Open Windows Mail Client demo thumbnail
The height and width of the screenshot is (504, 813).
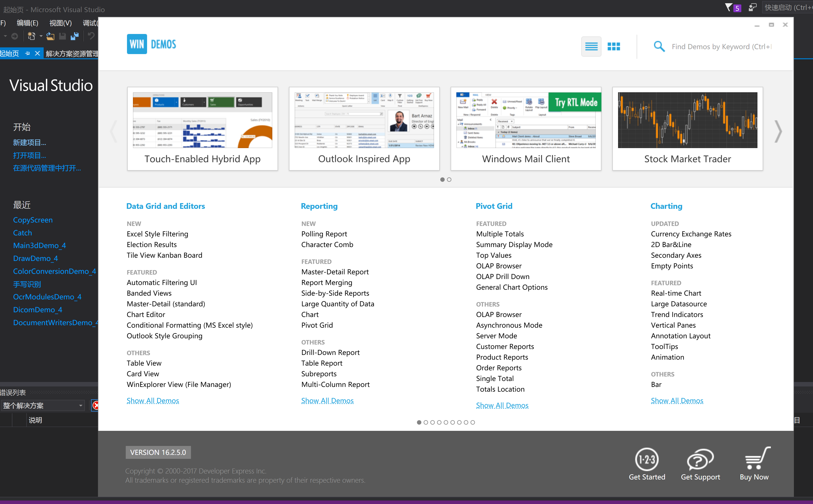[x=526, y=129]
